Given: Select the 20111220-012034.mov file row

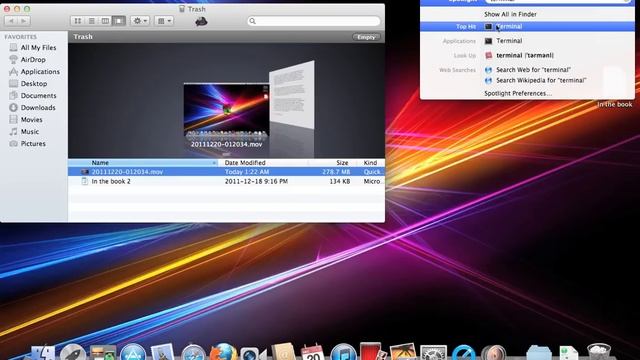Looking at the screenshot, I should [226, 172].
